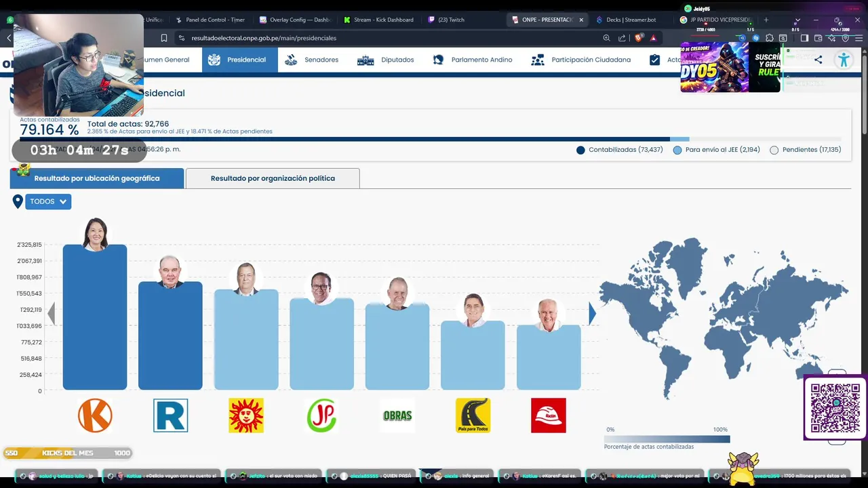
Task: Go to the Diputados section
Action: pos(386,60)
